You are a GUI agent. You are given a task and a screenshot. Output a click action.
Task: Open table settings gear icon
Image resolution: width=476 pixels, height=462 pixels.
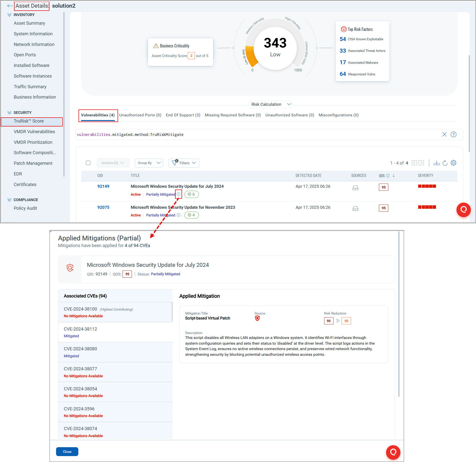click(453, 163)
